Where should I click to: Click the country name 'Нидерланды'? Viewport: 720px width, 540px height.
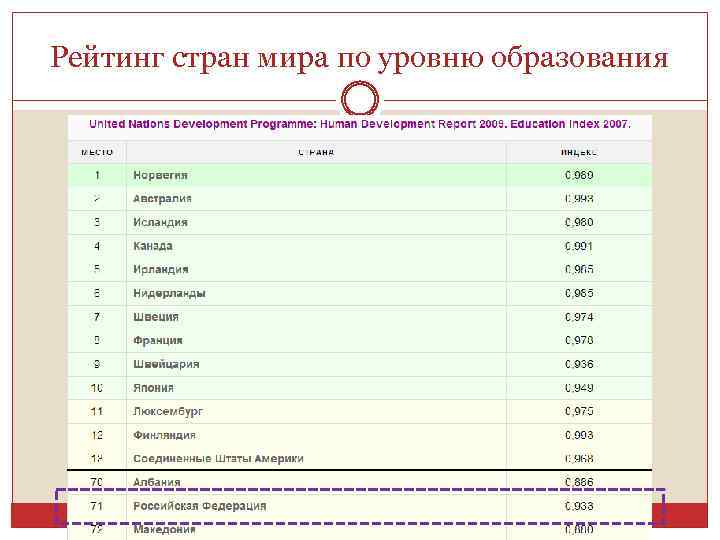[x=169, y=293]
